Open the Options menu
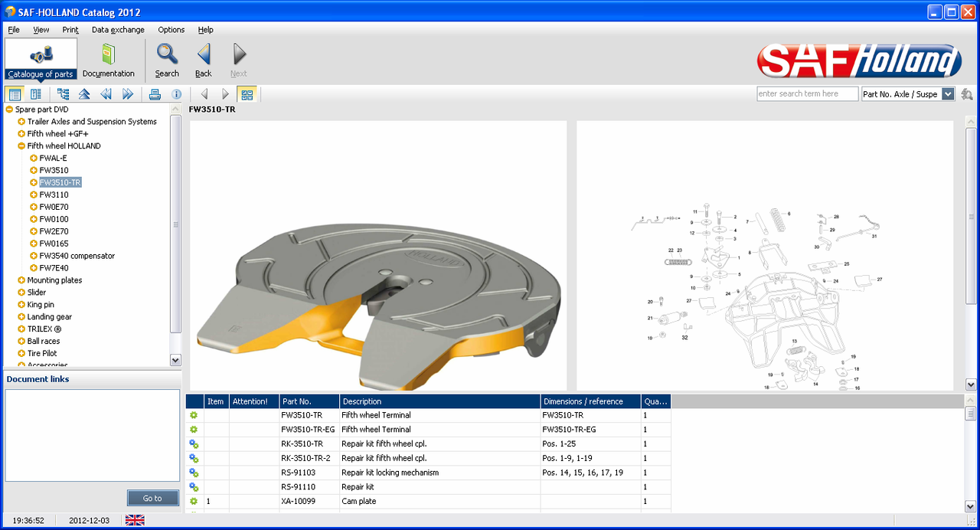980x530 pixels. coord(171,30)
